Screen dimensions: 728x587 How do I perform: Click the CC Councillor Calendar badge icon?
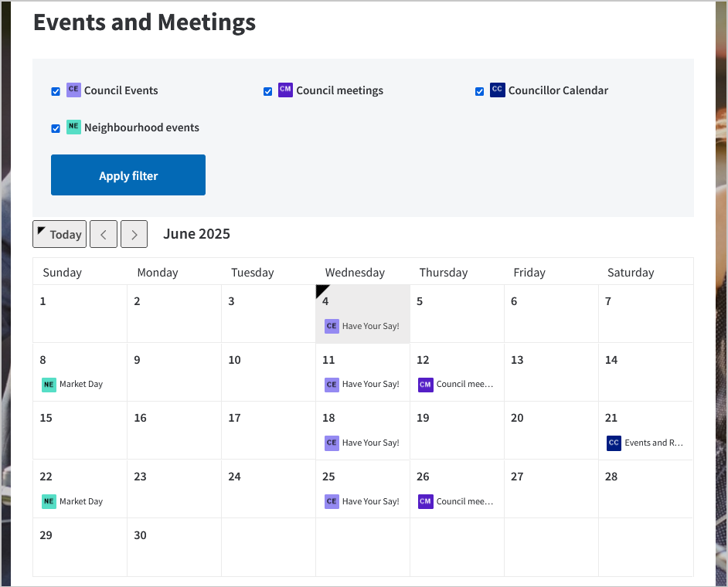point(497,90)
